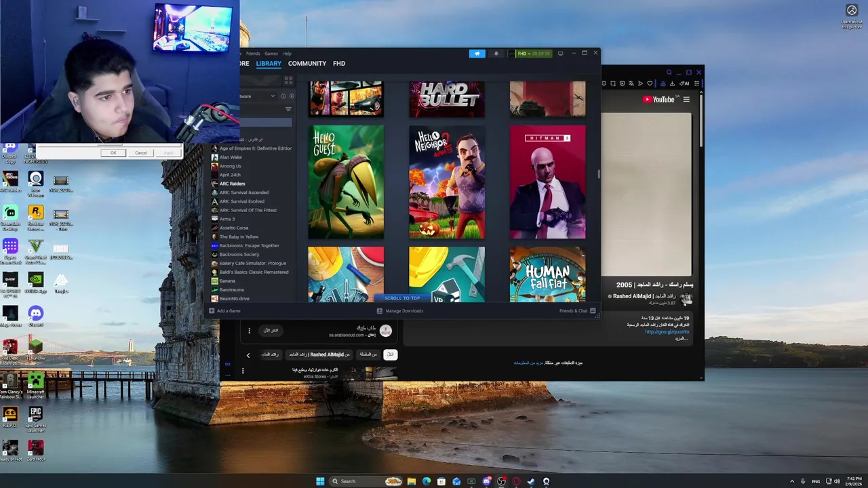Select Baldi's Basics Classic Remastered
Screen dimensions: 868x488
pyautogui.click(x=250, y=272)
